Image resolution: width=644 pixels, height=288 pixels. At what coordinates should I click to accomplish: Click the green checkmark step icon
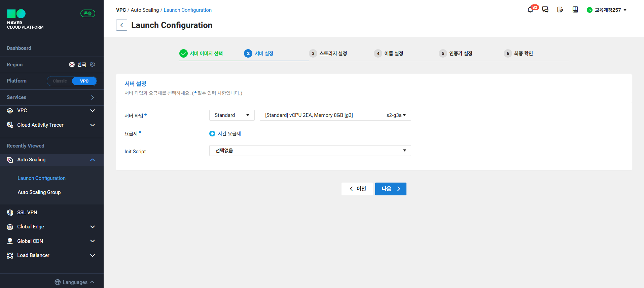[x=183, y=53]
